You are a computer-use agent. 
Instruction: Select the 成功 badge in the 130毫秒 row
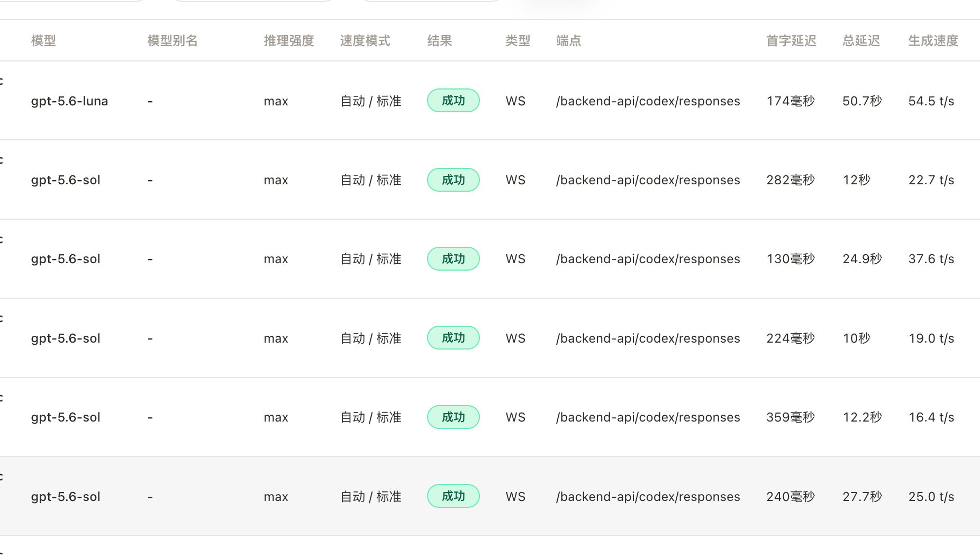453,259
